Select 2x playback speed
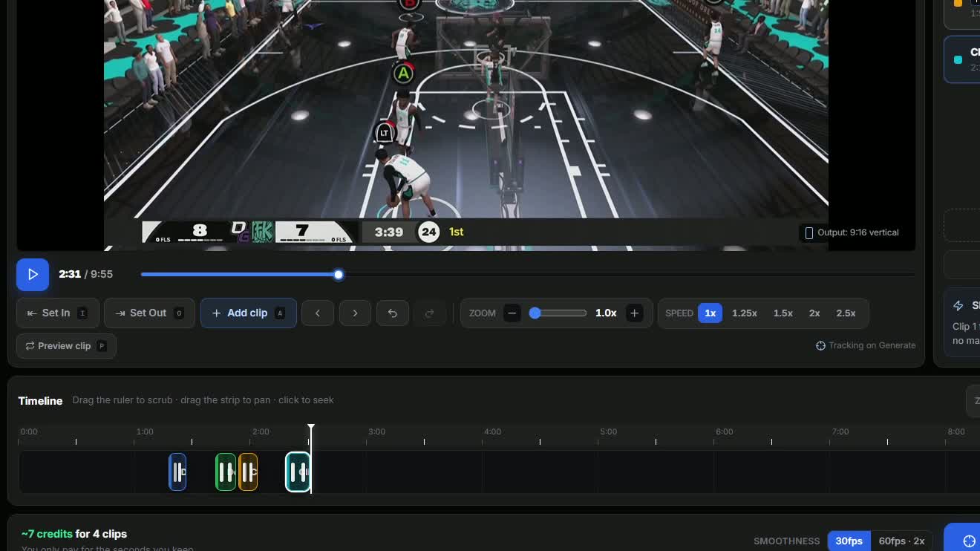This screenshot has width=980, height=551. 814,313
